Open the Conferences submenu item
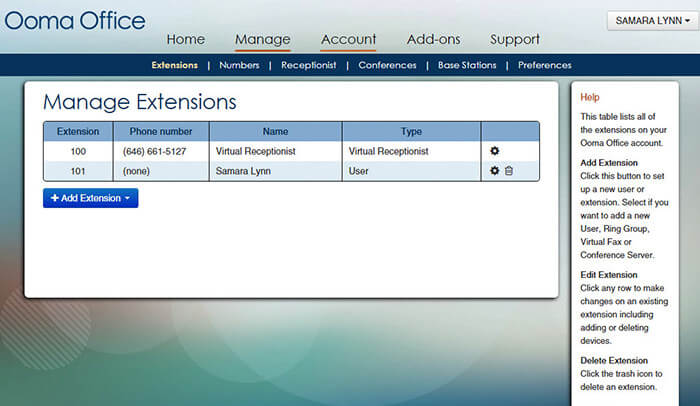The width and height of the screenshot is (700, 406). coord(387,65)
